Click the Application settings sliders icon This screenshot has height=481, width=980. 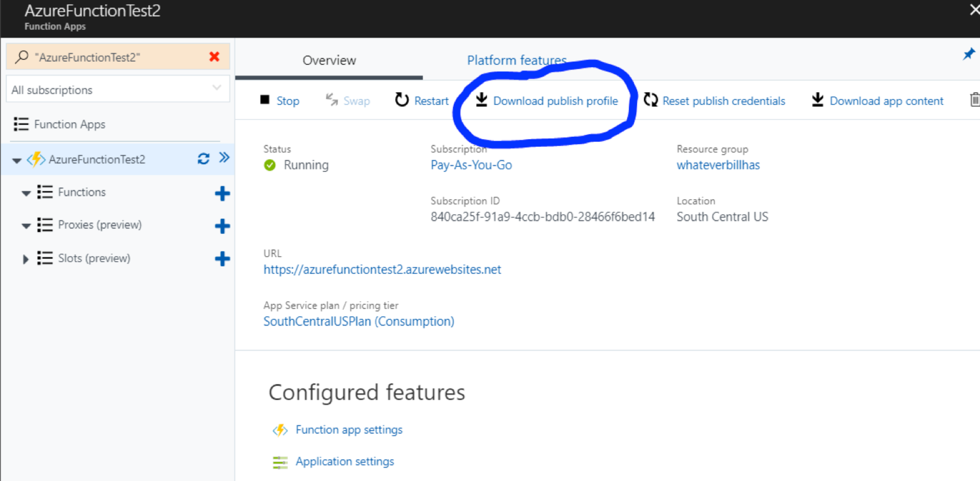pyautogui.click(x=281, y=462)
